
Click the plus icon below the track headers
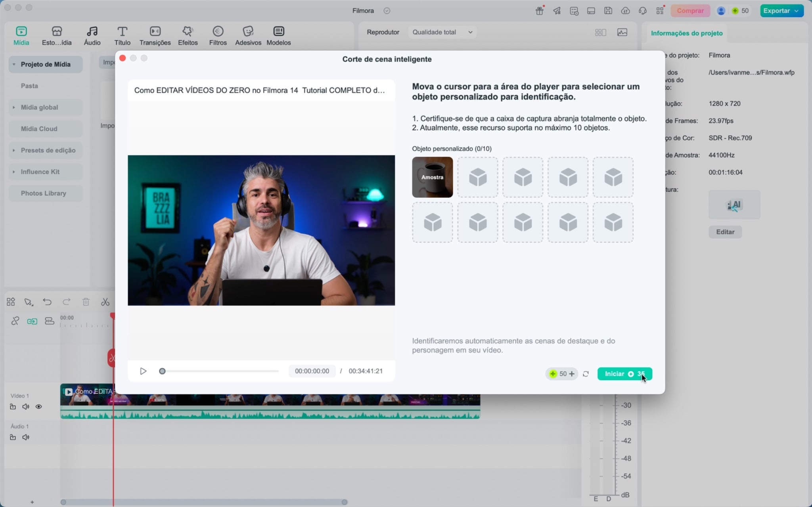point(32,502)
